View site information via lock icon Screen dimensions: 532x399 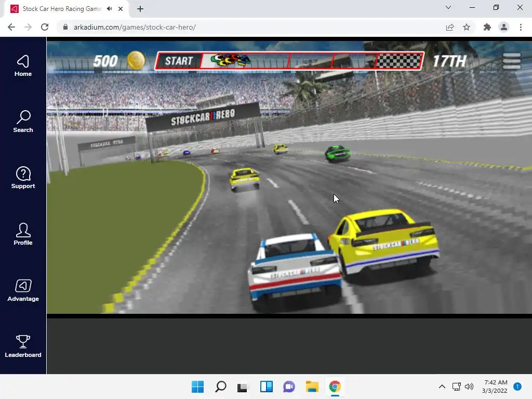click(x=65, y=27)
